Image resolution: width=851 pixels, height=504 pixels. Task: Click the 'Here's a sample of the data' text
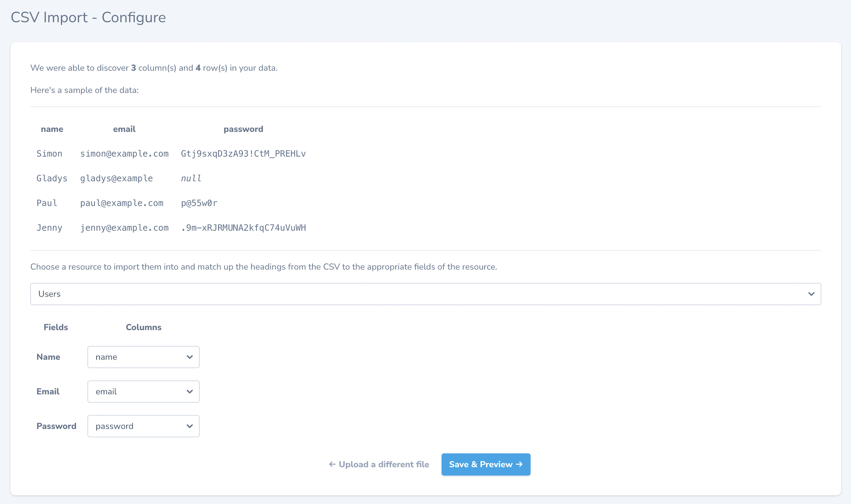click(84, 90)
